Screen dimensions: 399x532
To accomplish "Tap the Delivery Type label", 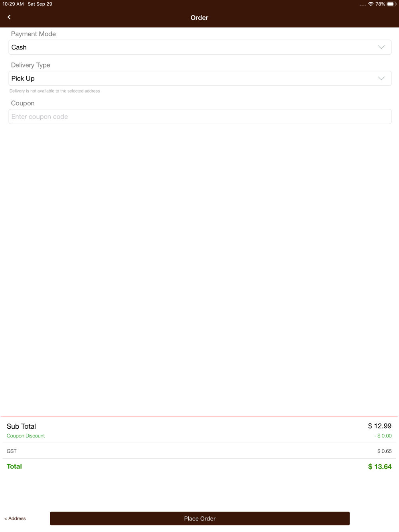I will click(x=31, y=65).
